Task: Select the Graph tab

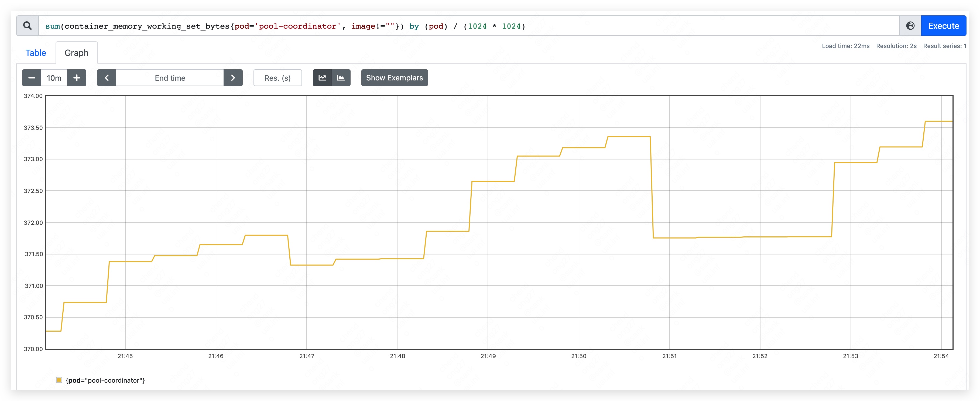Action: [x=77, y=53]
